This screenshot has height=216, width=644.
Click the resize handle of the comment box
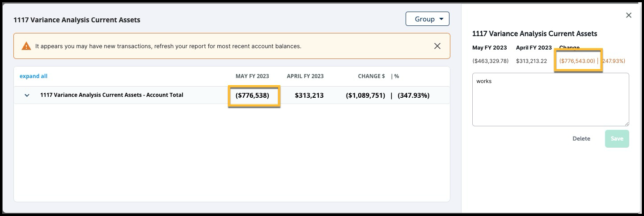click(x=627, y=123)
